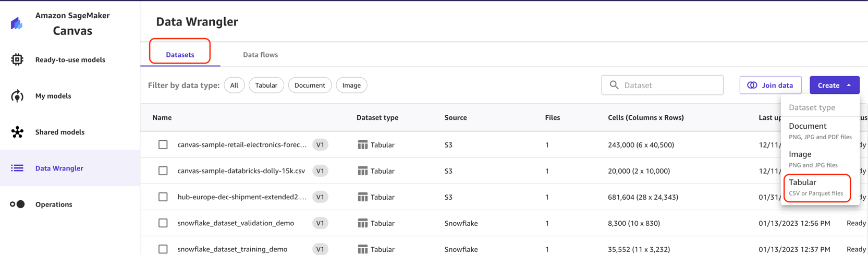Click the Ready-to-use models chip icon

[x=17, y=59]
